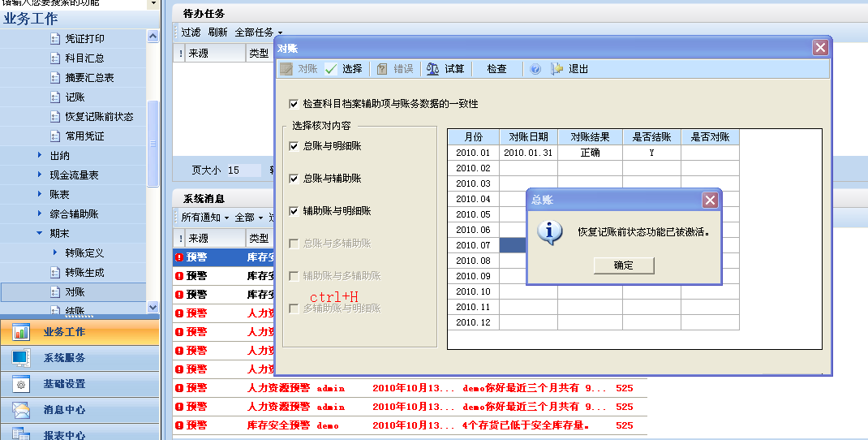Click the 2010.01.31 date cell
The width and height of the screenshot is (868, 440).
528,153
